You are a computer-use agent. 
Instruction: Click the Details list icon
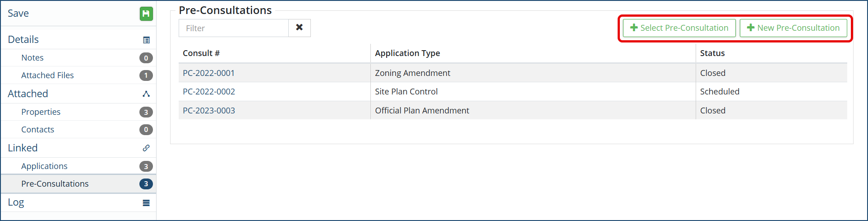click(x=146, y=40)
